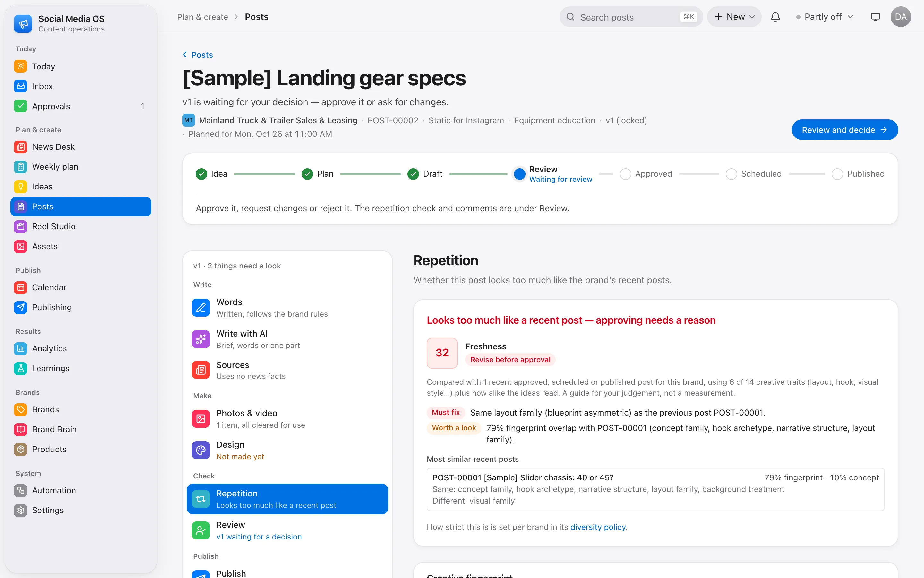
Task: Click the Review stage progress marker
Action: click(519, 174)
